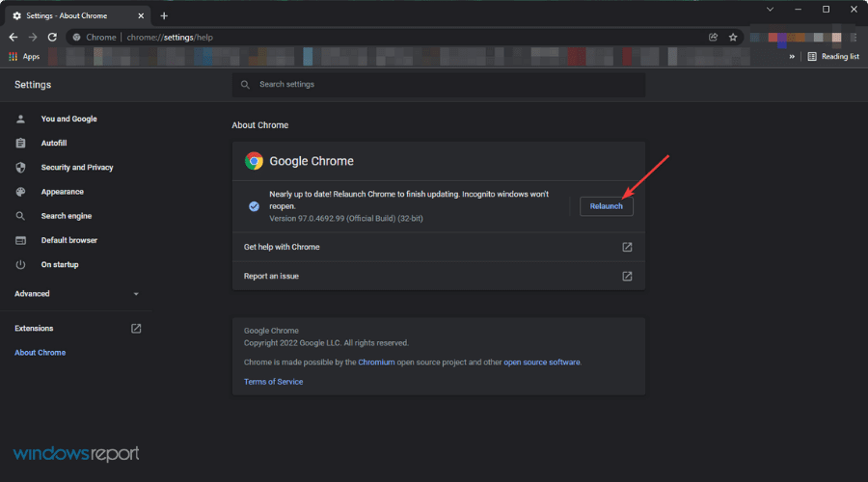Image resolution: width=868 pixels, height=482 pixels.
Task: Bookmark this page with the star icon
Action: tap(733, 37)
